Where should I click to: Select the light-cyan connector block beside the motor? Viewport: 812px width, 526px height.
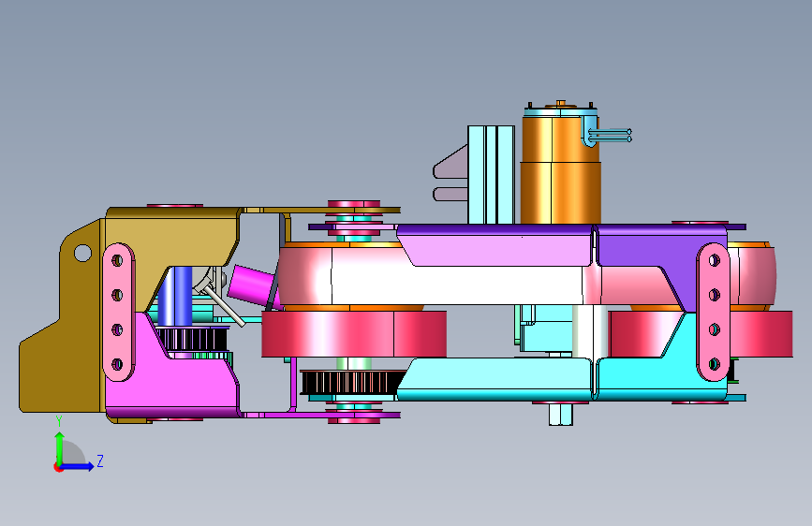click(491, 174)
